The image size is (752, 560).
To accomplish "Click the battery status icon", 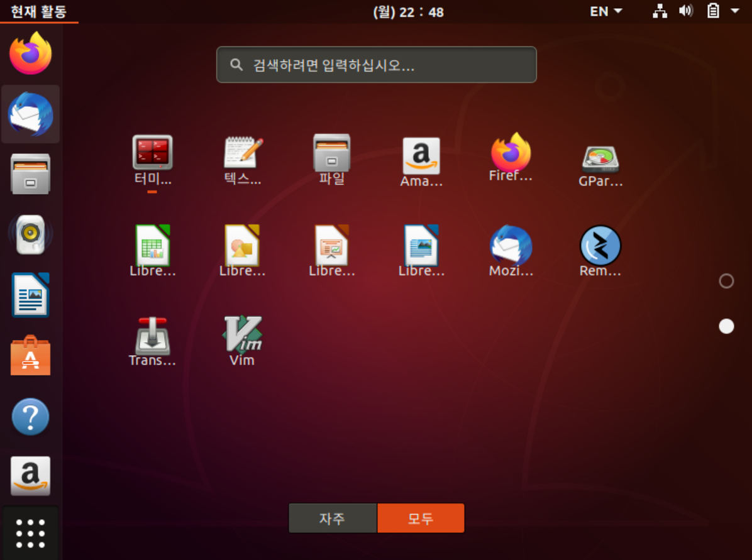I will tap(713, 11).
